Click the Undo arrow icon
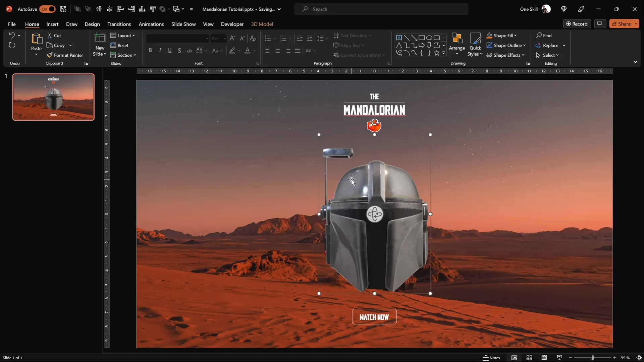The width and height of the screenshot is (644, 362). click(12, 35)
